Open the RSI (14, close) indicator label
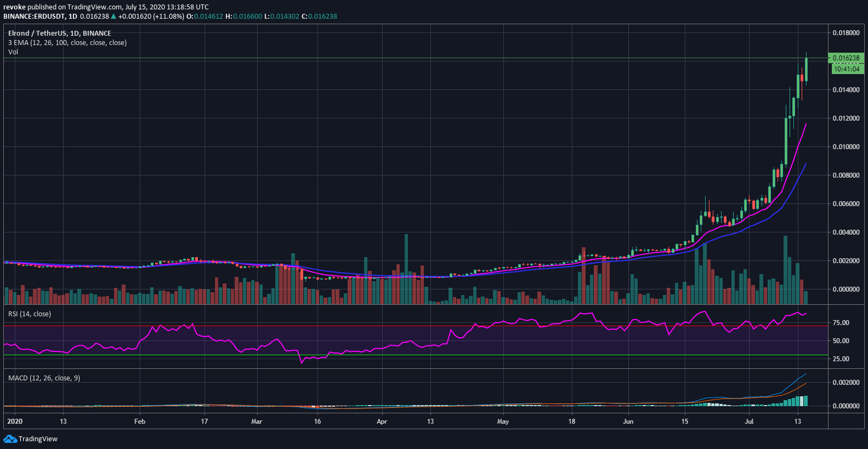 (x=29, y=313)
